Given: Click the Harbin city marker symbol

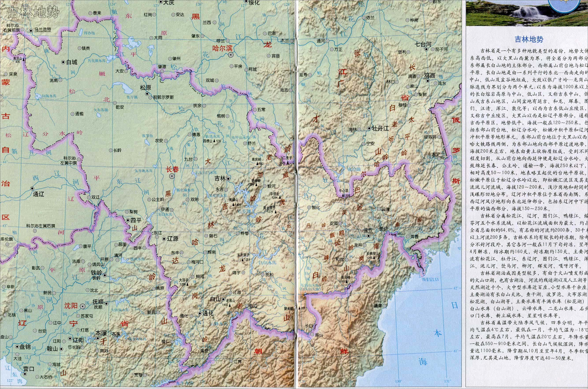Looking at the screenshot, I should (x=231, y=55).
